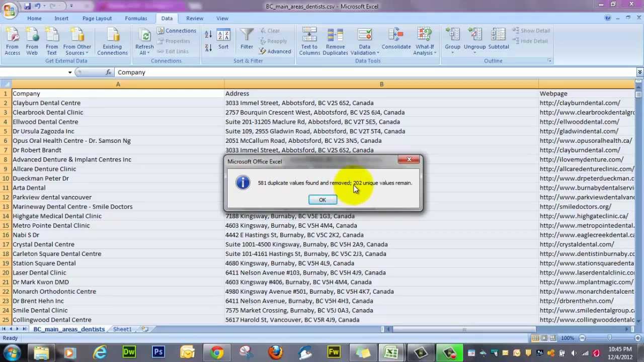Save the workbook from the Quick Access Toolbar
Viewport: 644px width, 362px height.
pyautogui.click(x=27, y=6)
